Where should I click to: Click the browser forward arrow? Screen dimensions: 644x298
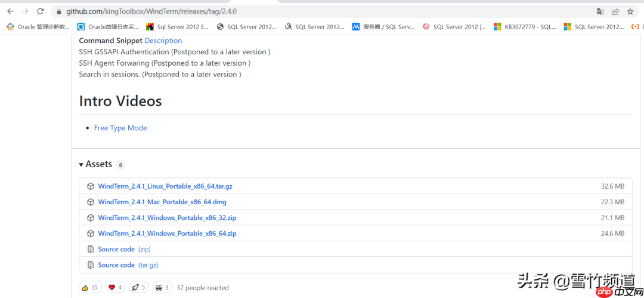coord(25,11)
